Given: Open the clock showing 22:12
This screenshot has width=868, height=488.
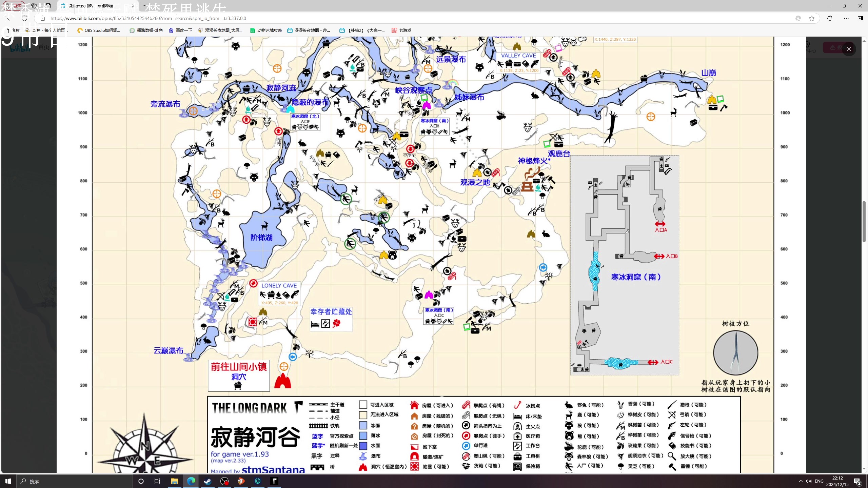Looking at the screenshot, I should pyautogui.click(x=837, y=481).
